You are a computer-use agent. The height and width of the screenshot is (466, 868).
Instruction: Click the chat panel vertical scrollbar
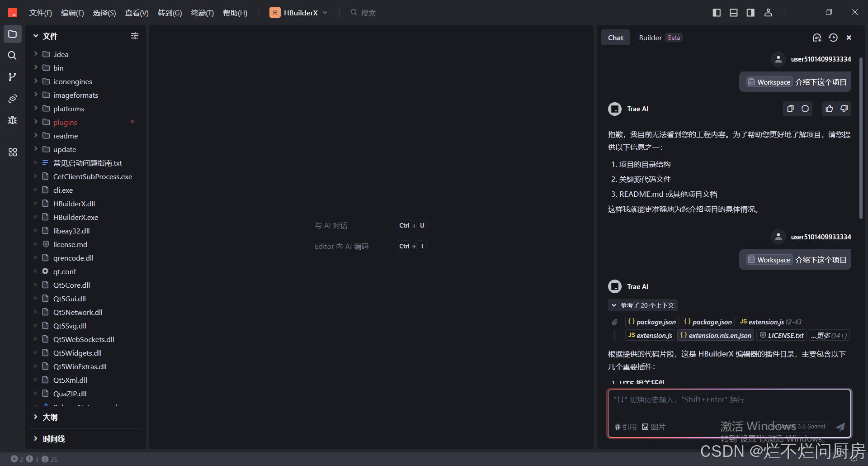coord(861,138)
